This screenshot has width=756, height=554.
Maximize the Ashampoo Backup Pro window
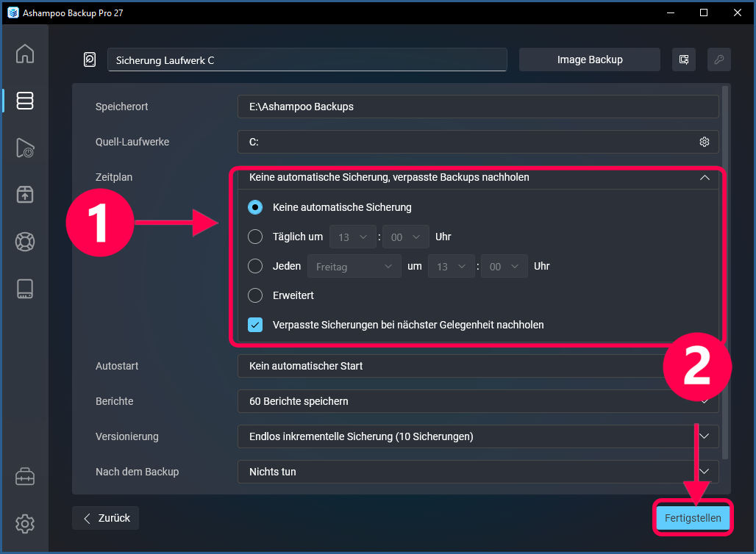tap(704, 12)
